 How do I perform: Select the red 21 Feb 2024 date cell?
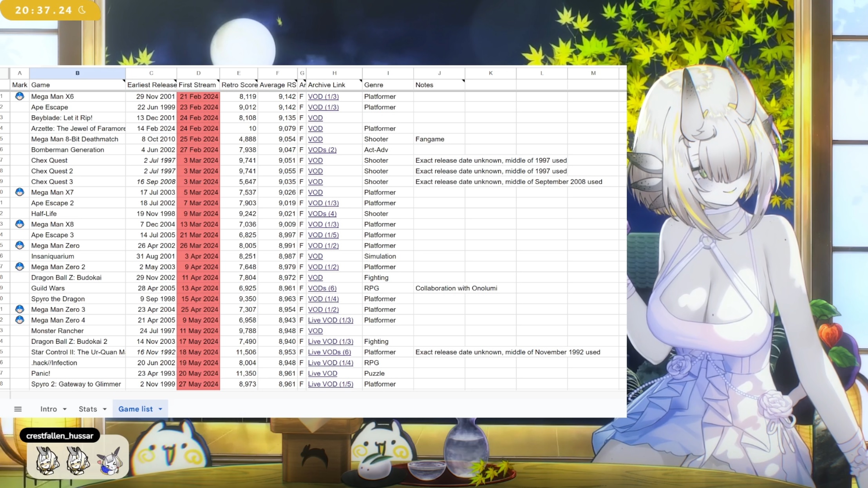click(199, 96)
